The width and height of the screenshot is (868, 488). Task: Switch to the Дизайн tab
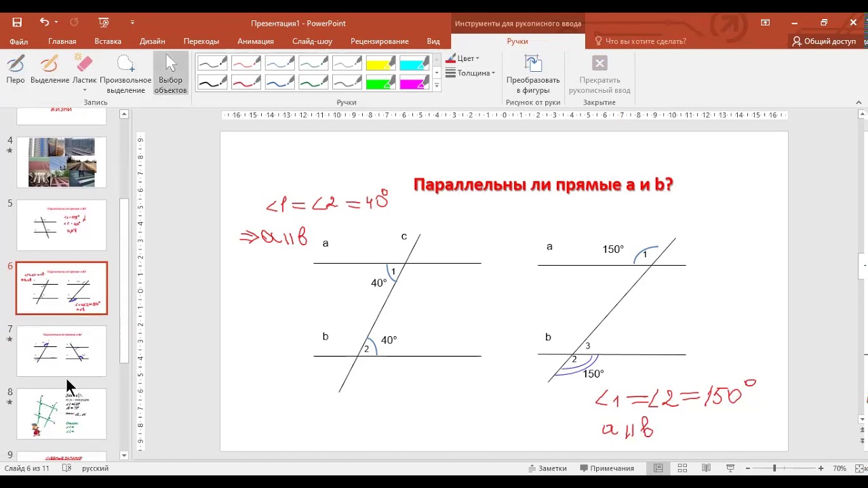(x=153, y=41)
